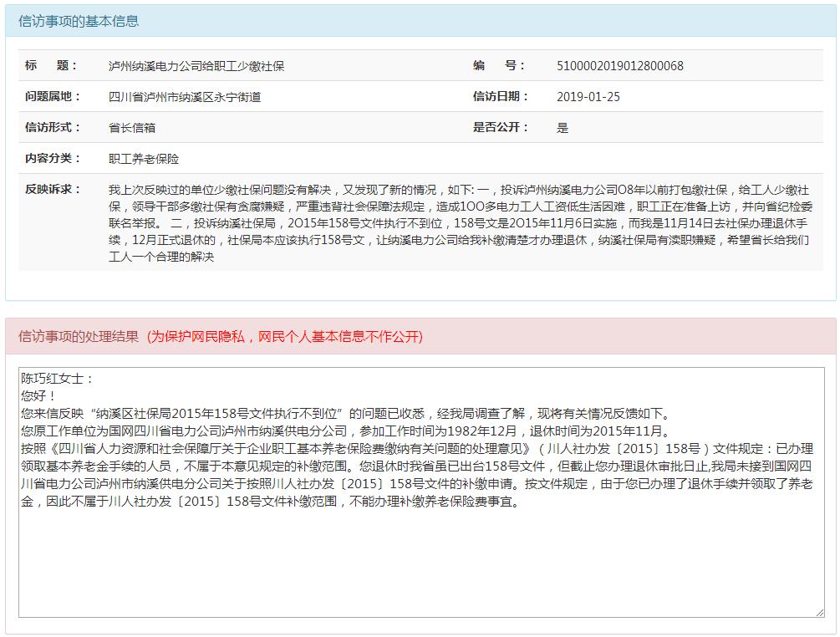Click the 内容分类 field label

[x=53, y=159]
